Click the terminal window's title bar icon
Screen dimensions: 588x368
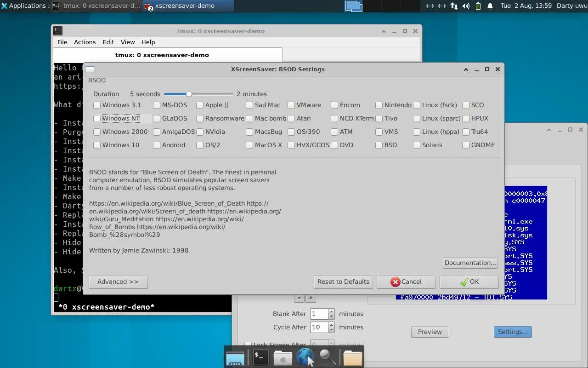(57, 31)
